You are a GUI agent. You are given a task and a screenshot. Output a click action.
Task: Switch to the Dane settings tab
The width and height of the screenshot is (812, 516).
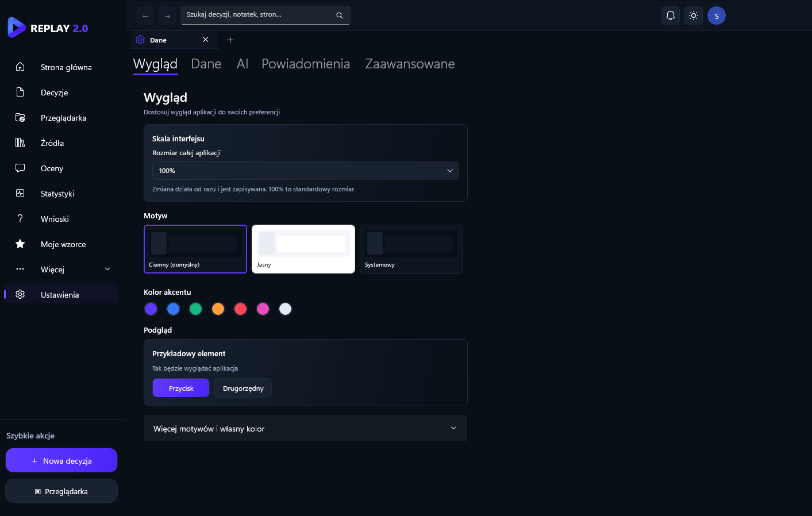click(206, 64)
